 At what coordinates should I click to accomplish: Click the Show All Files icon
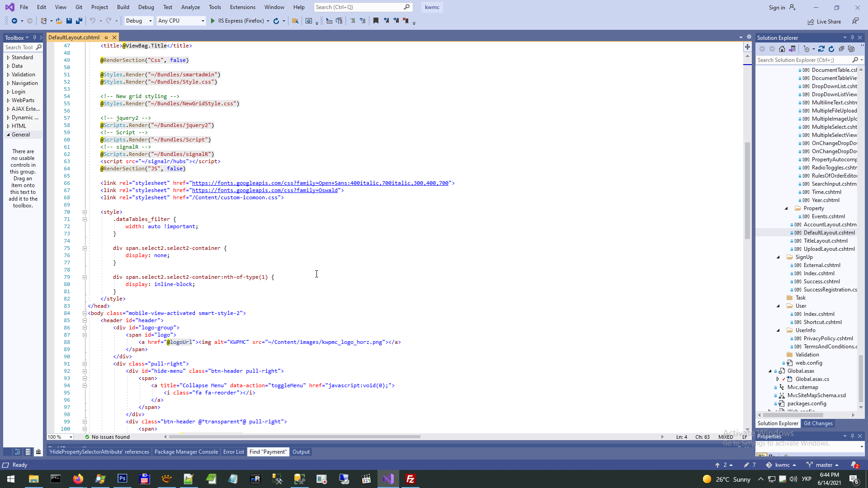click(x=851, y=49)
